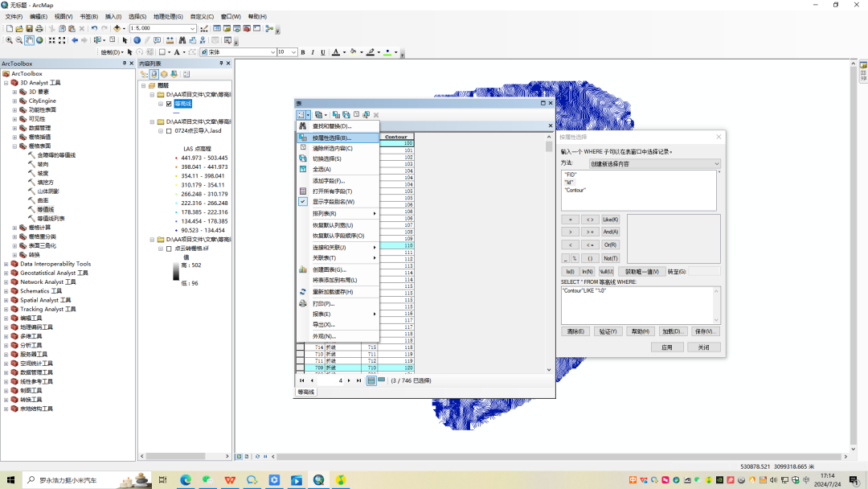Activate the Pan hand tool

coord(30,40)
